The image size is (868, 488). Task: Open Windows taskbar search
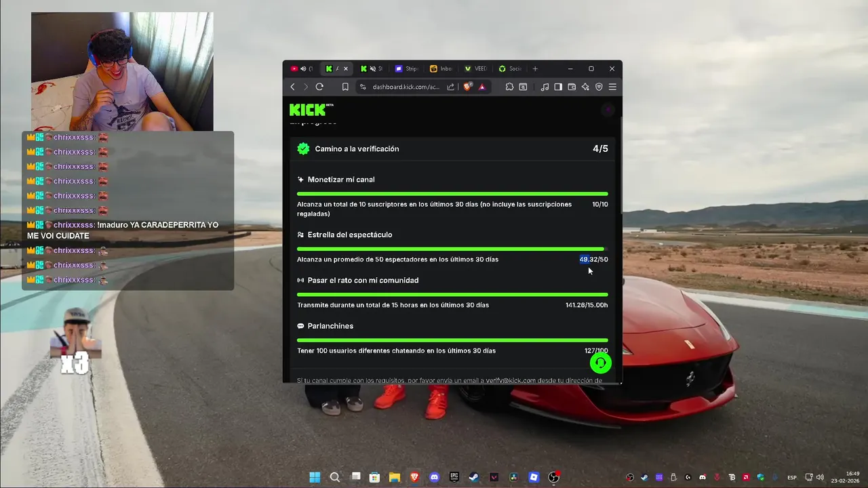tap(335, 477)
